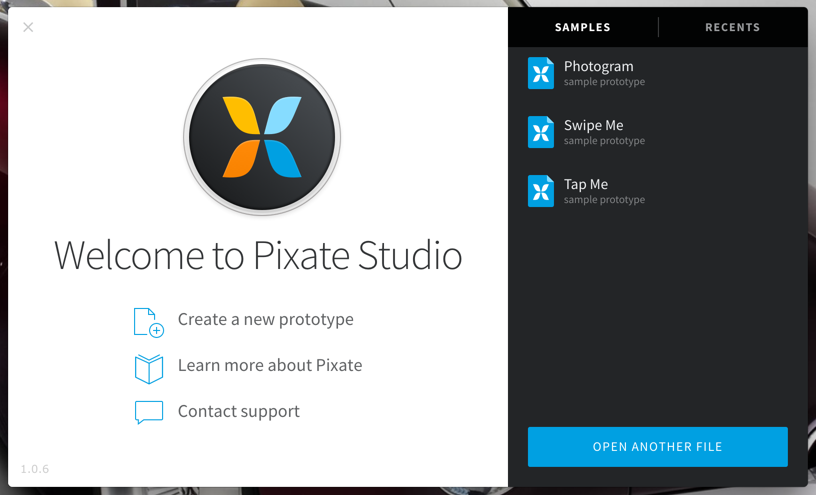Click the Open Another File button
The width and height of the screenshot is (816, 495).
point(658,447)
